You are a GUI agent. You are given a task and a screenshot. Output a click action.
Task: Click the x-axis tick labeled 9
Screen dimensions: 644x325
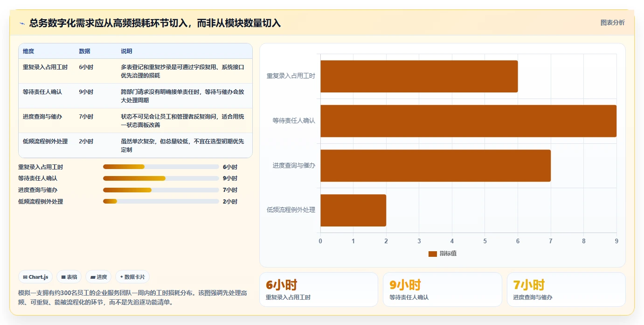coord(616,241)
